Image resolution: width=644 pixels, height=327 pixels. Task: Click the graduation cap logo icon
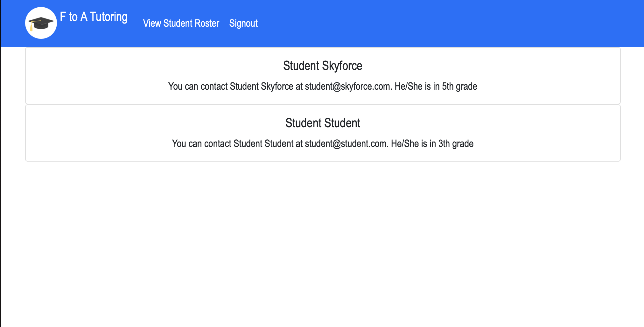[41, 23]
